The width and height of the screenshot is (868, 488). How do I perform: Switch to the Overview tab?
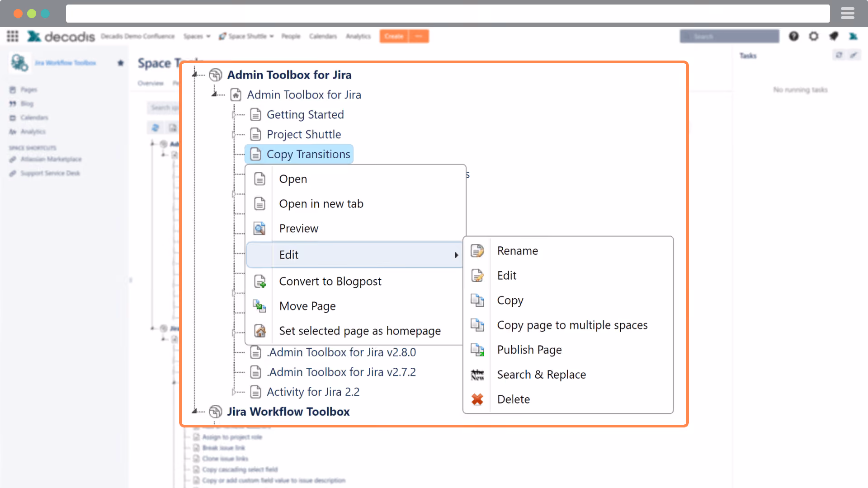coord(151,83)
